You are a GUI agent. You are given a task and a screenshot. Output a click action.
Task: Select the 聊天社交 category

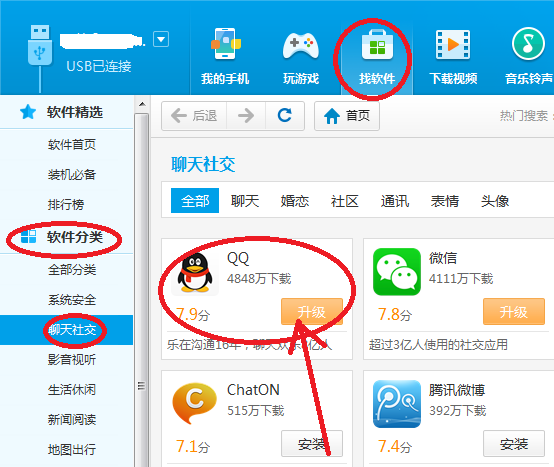click(x=66, y=330)
